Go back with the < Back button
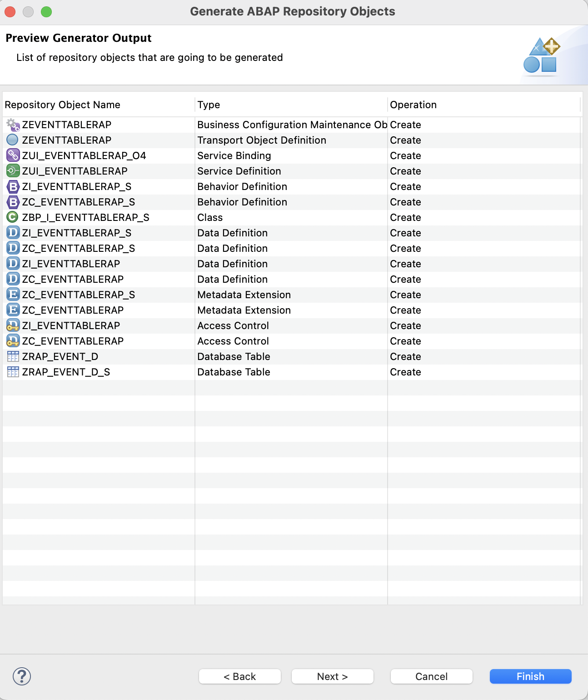 coord(240,676)
